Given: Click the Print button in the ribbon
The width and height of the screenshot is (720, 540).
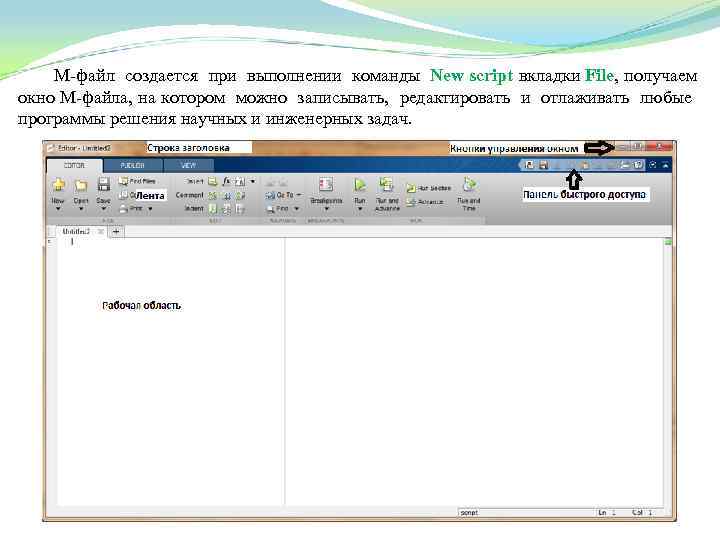Looking at the screenshot, I should pos(131,208).
